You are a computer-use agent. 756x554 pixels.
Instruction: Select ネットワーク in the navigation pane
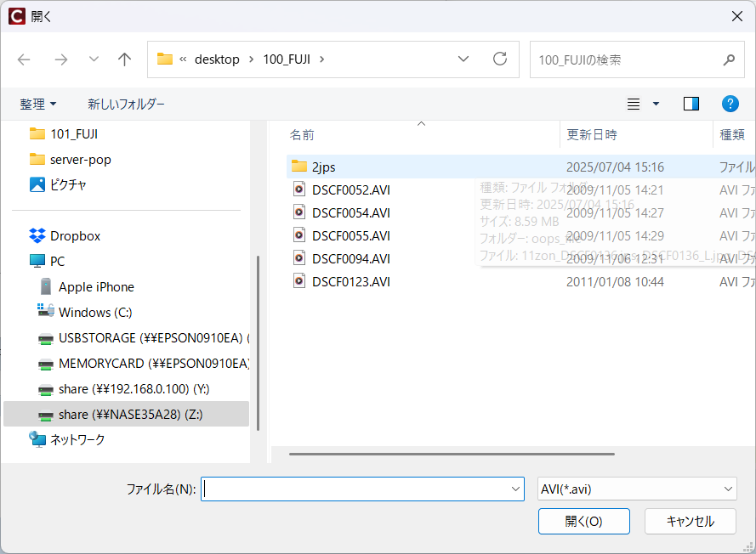tap(77, 440)
